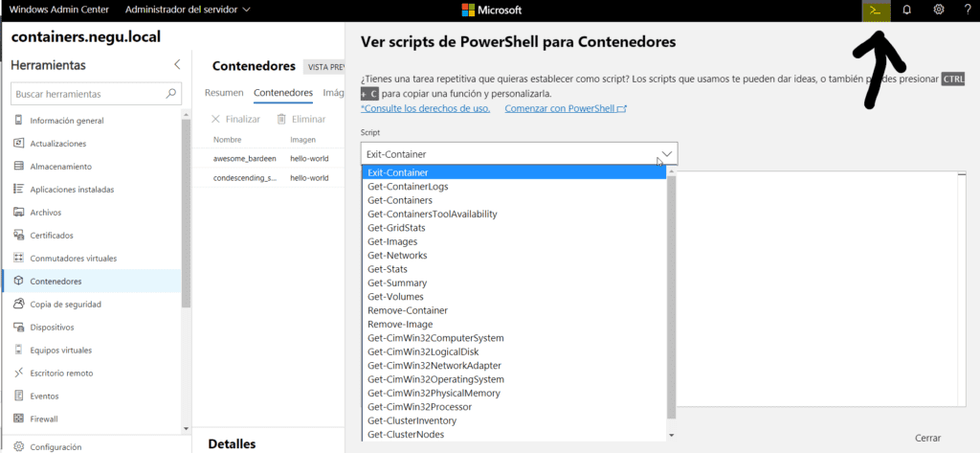
Task: Click the Microsoft logo
Action: 491,10
